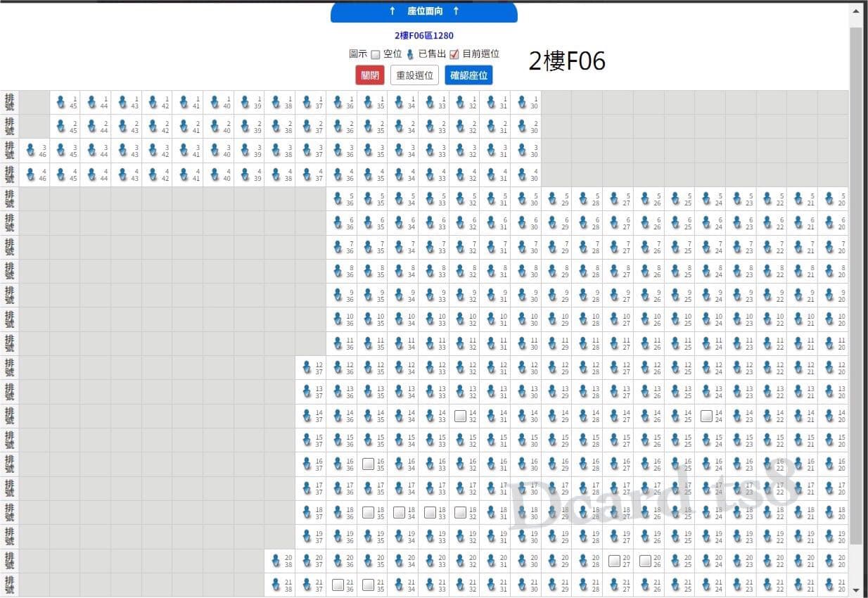868x598 pixels.
Task: Confirm seats with 確認座位 button
Action: (469, 75)
